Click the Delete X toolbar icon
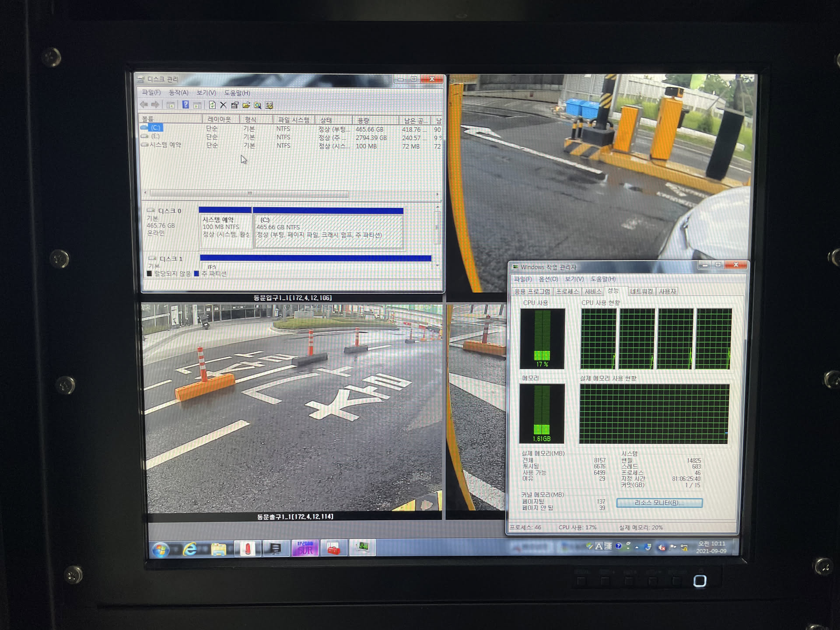The image size is (840, 630). click(223, 105)
